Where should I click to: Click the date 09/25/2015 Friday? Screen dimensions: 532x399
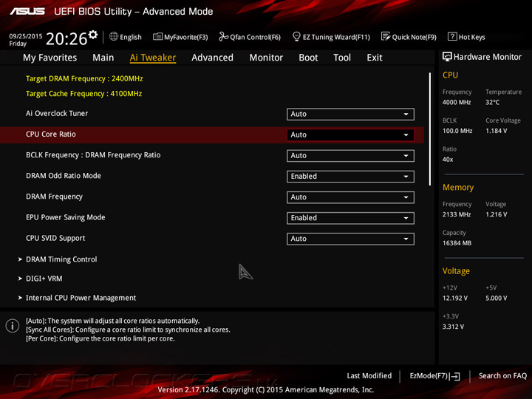(x=25, y=40)
